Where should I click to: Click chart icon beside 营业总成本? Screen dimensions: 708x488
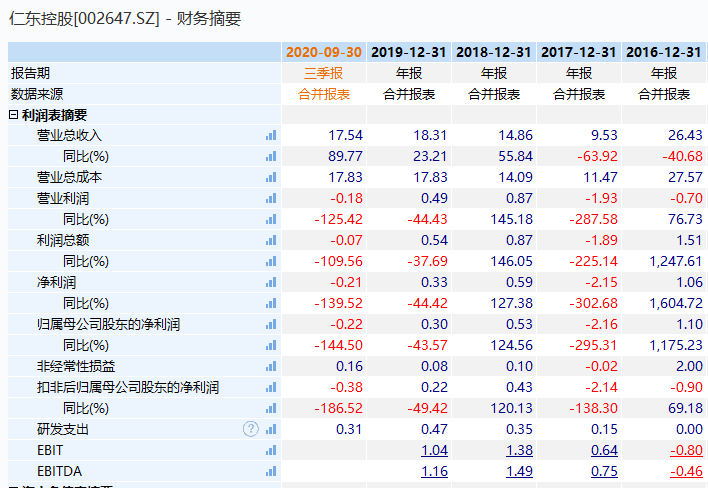271,177
